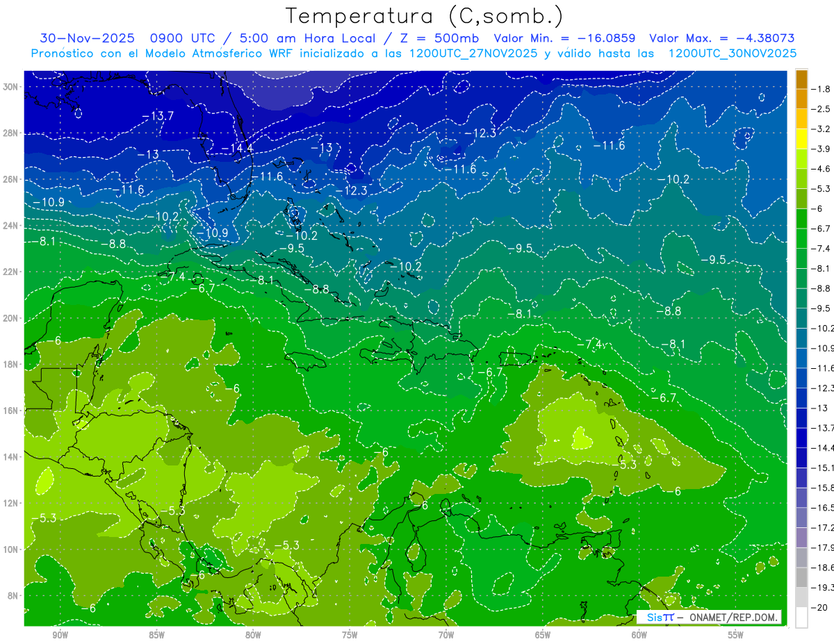The width and height of the screenshot is (834, 644).
Task: Click colorbar label '-15.8'
Action: coord(823,488)
